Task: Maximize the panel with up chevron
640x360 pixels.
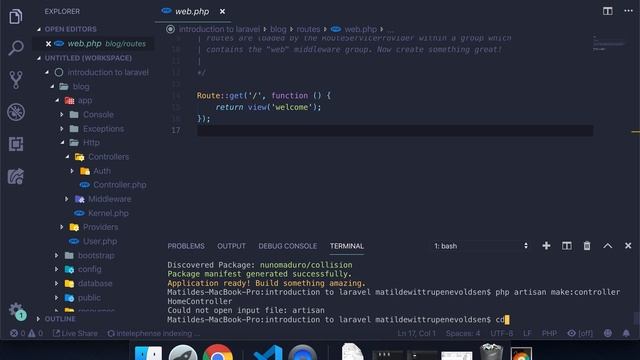Action: coord(607,246)
